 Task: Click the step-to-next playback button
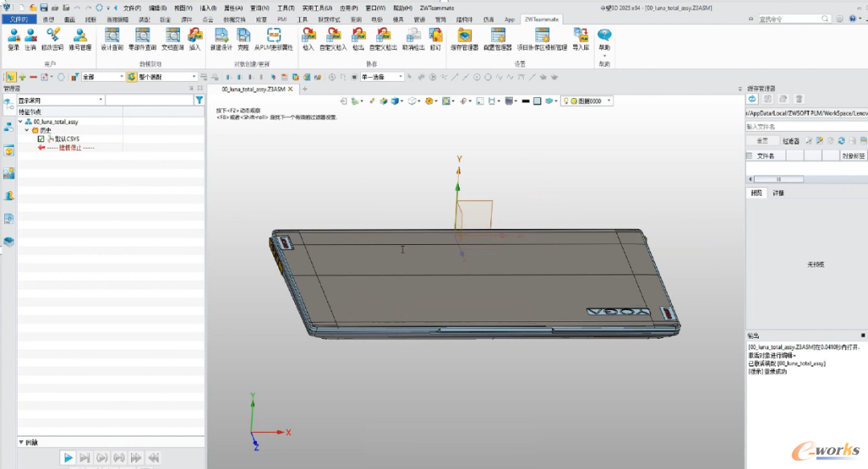click(x=84, y=458)
